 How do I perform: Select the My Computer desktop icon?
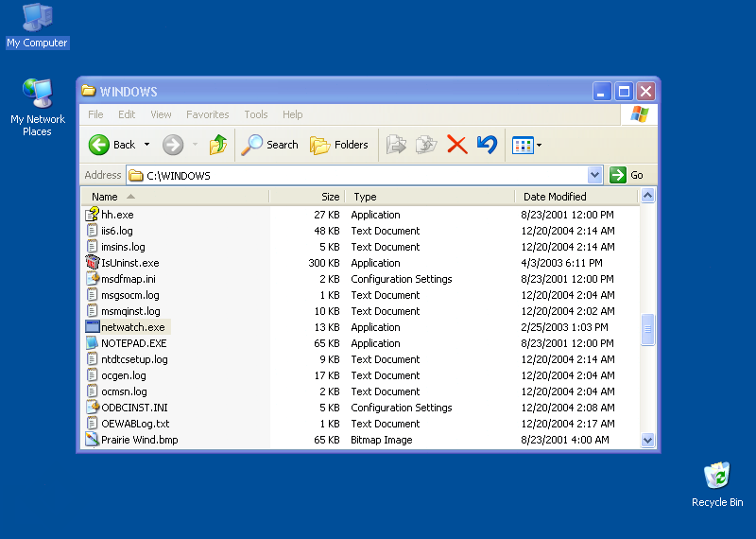[x=38, y=26]
